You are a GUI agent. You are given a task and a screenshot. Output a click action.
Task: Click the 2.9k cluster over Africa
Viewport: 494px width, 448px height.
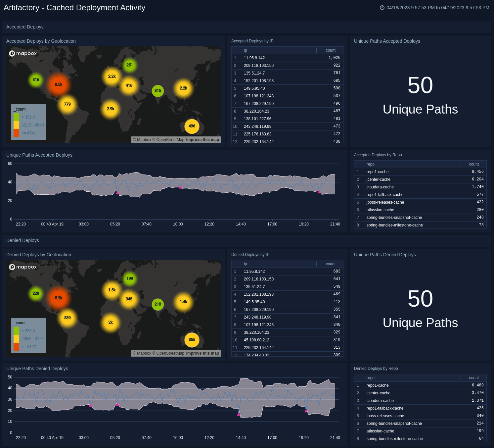click(111, 109)
